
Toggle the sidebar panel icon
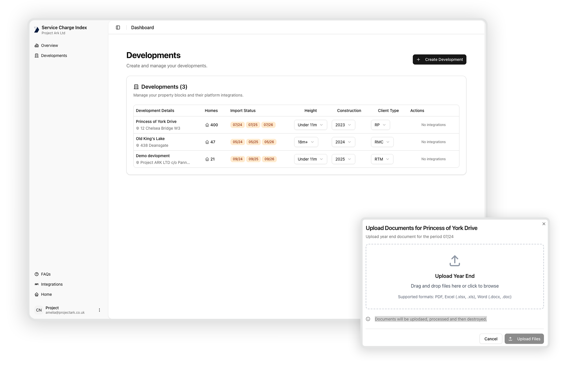click(x=118, y=28)
